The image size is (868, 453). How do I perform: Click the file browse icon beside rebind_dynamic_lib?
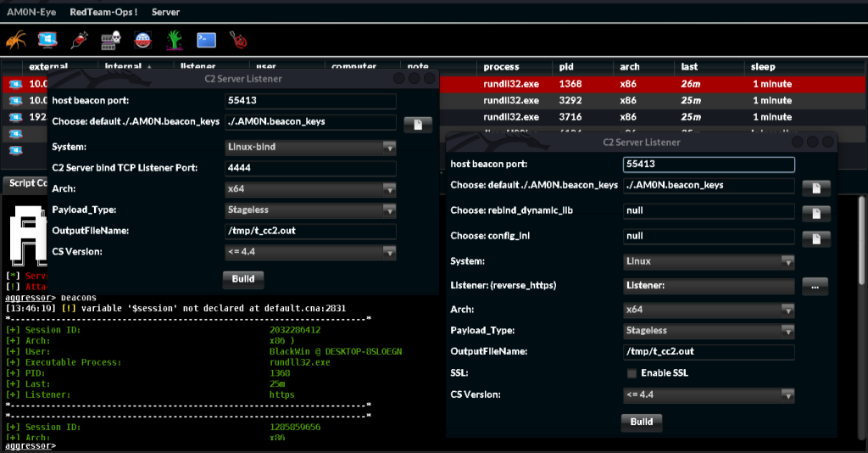pyautogui.click(x=815, y=212)
